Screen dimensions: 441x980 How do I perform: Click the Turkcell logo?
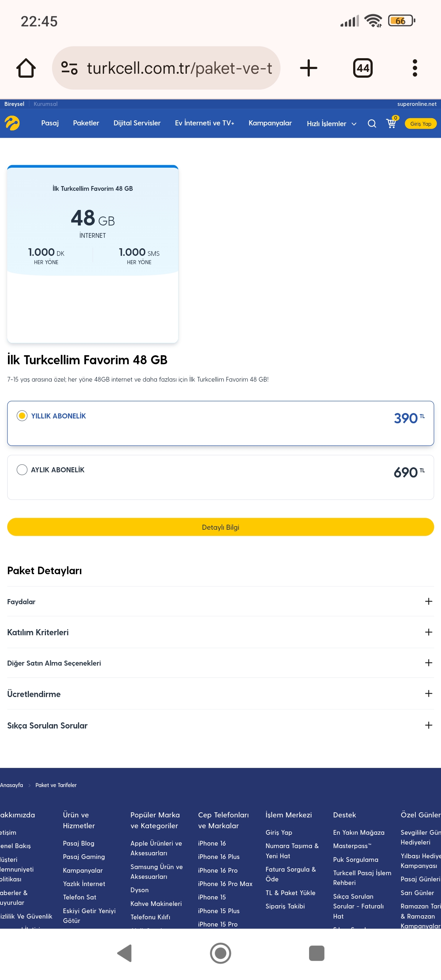pos(12,123)
